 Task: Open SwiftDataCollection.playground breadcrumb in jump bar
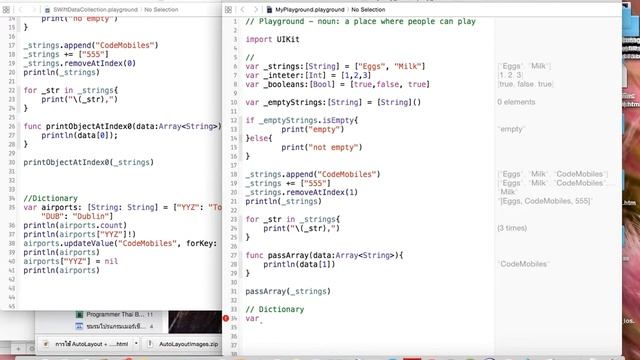[x=91, y=9]
